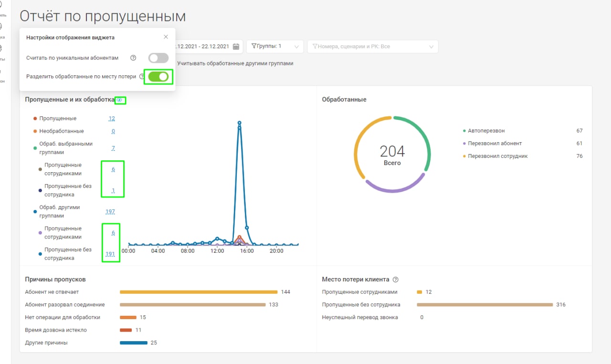Click the 'Обработанные' widget heading
The image size is (611, 364).
(344, 100)
